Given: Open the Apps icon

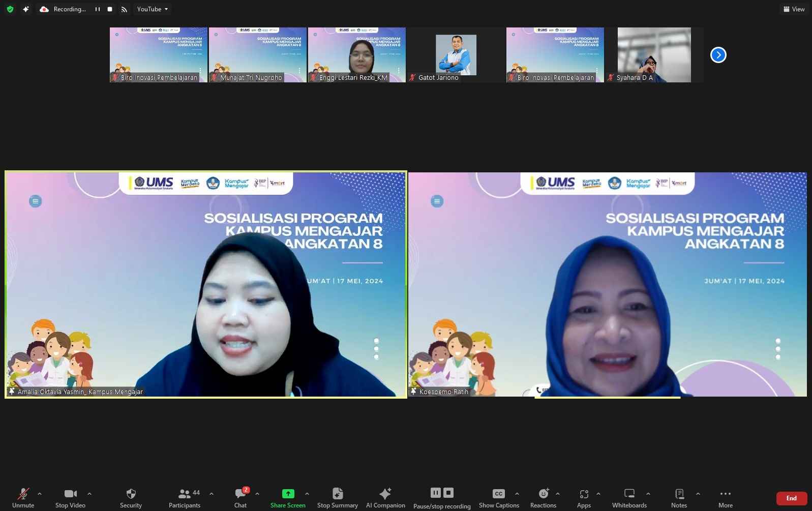Looking at the screenshot, I should pyautogui.click(x=584, y=494).
